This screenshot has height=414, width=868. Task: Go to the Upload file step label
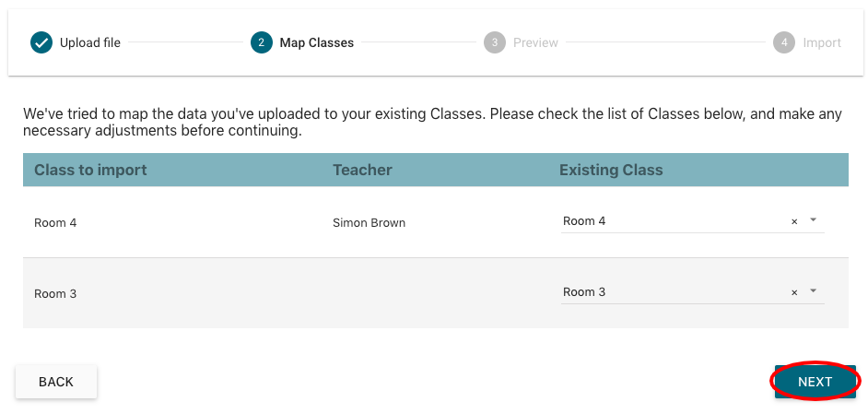pos(90,42)
